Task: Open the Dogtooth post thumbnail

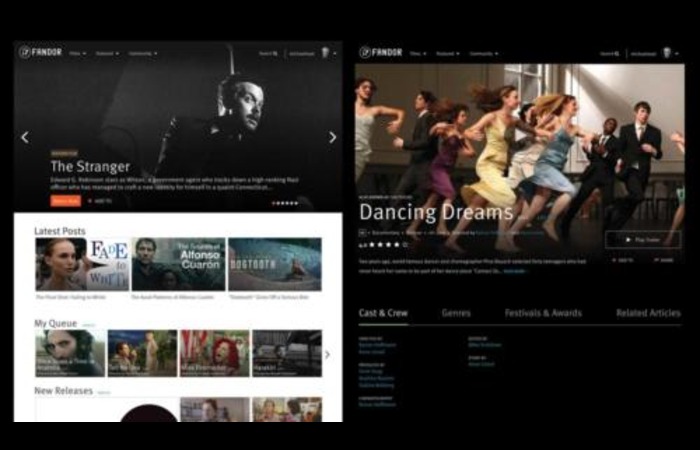Action: [x=275, y=264]
